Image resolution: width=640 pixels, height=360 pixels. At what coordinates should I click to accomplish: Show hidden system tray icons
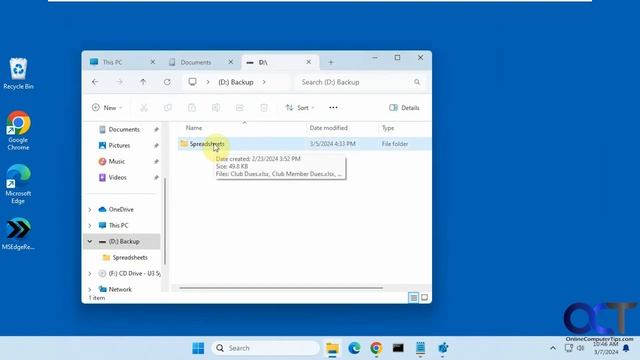click(553, 348)
